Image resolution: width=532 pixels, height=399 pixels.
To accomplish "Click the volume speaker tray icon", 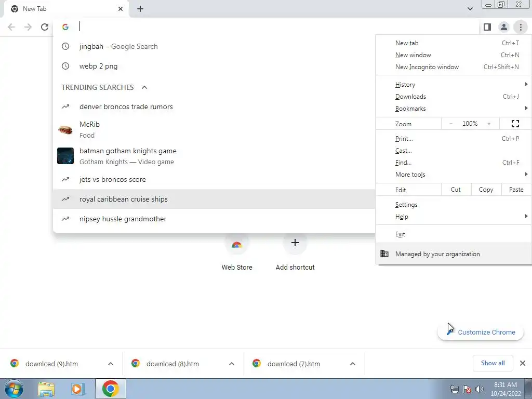I will 480,389.
